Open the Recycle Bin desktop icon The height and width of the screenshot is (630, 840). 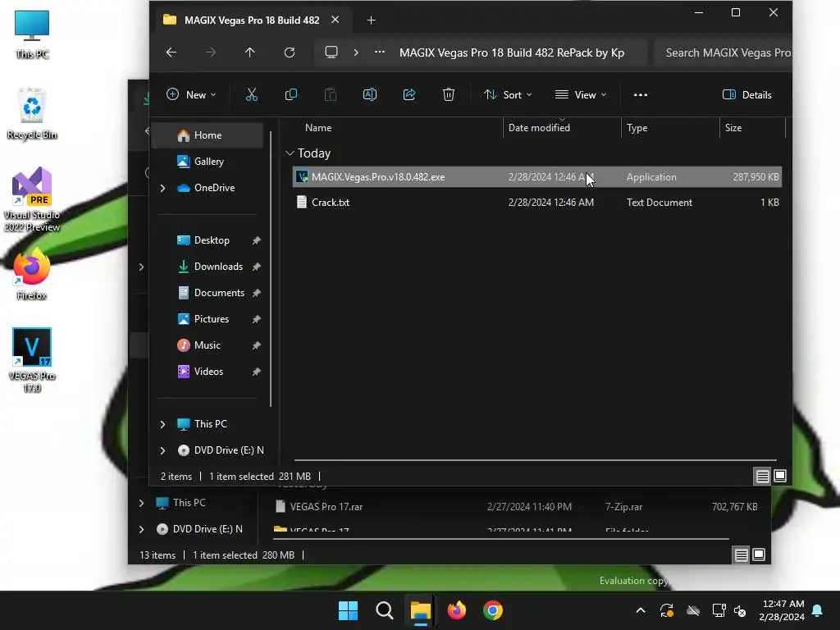32,113
